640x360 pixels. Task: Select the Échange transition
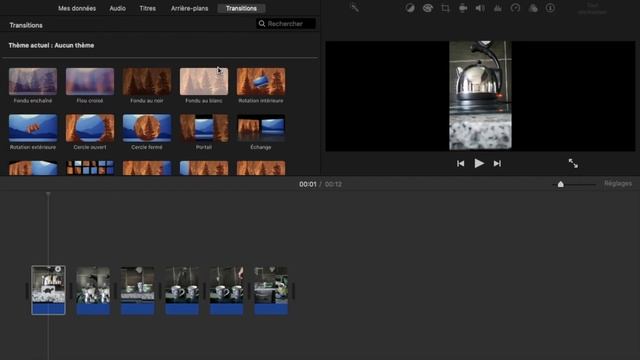point(261,128)
